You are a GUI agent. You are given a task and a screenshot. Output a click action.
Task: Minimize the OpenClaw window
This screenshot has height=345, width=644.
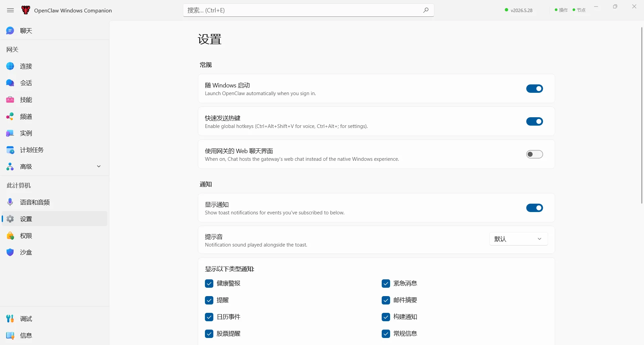coord(596,6)
